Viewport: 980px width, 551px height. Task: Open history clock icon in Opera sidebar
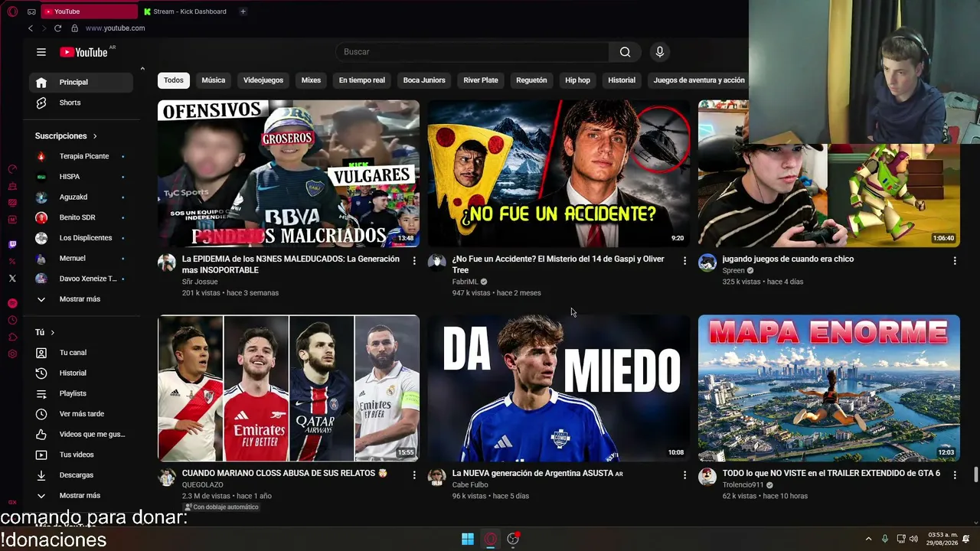point(12,321)
